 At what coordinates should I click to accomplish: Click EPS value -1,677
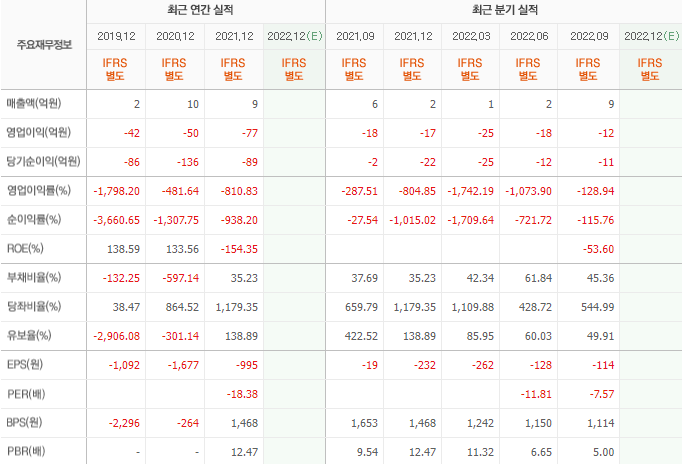click(x=183, y=366)
